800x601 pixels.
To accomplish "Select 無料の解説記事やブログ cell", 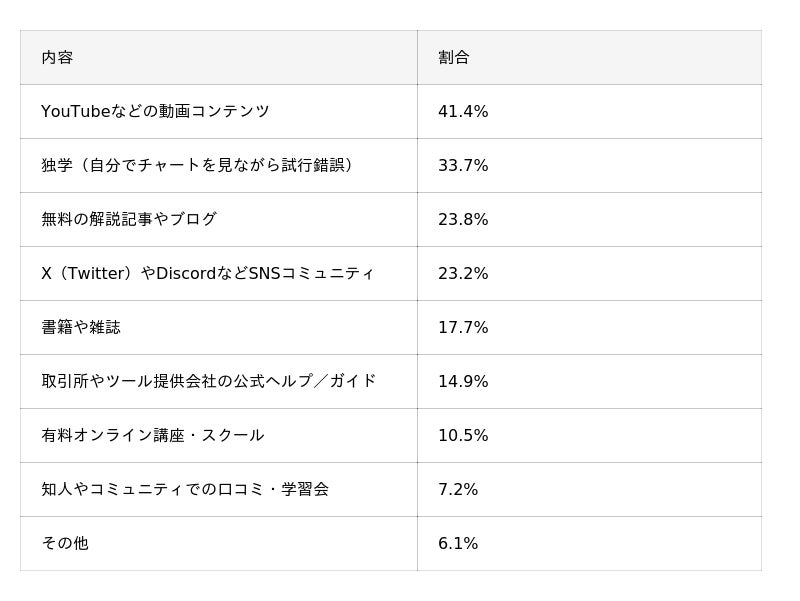I will click(129, 220).
